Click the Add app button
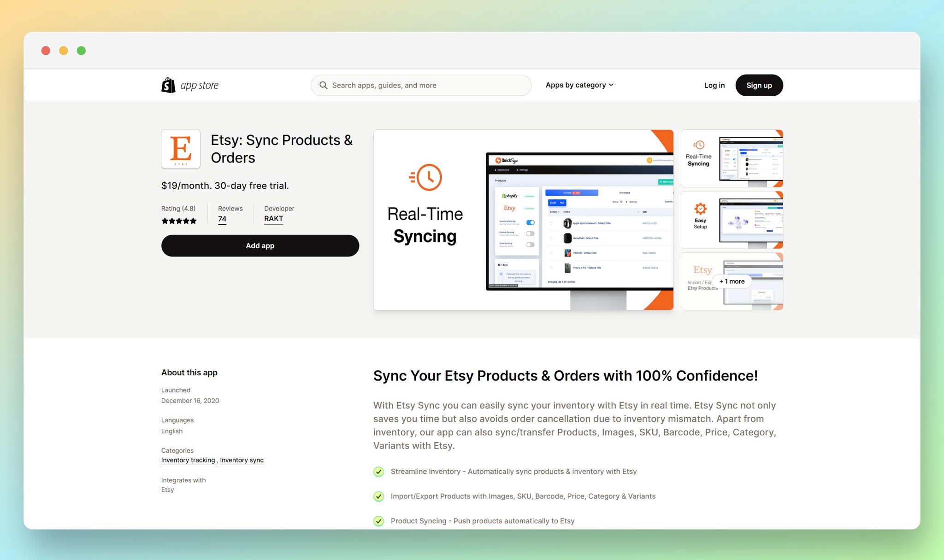944x560 pixels. point(260,245)
